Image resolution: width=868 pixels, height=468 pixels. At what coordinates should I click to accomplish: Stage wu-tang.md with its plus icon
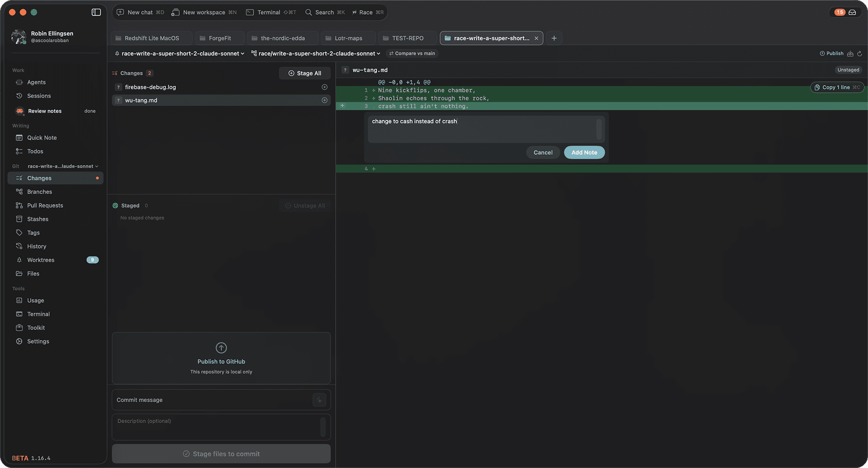(x=325, y=100)
